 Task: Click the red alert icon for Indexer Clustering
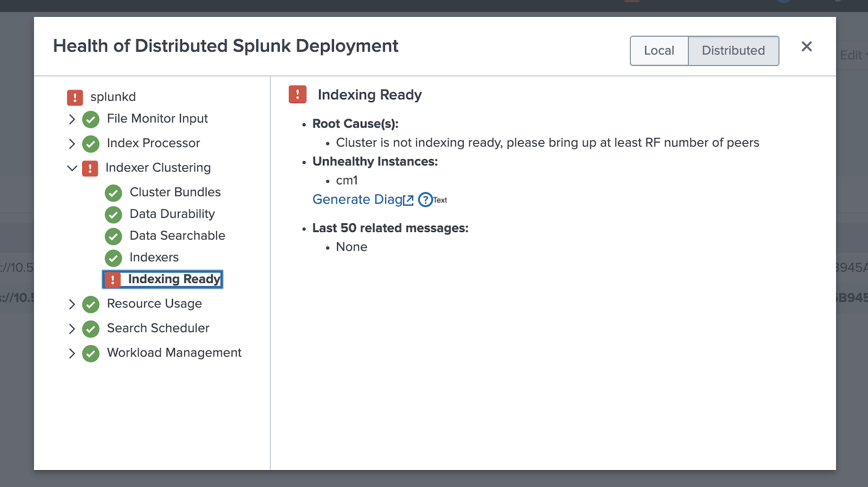coord(90,168)
